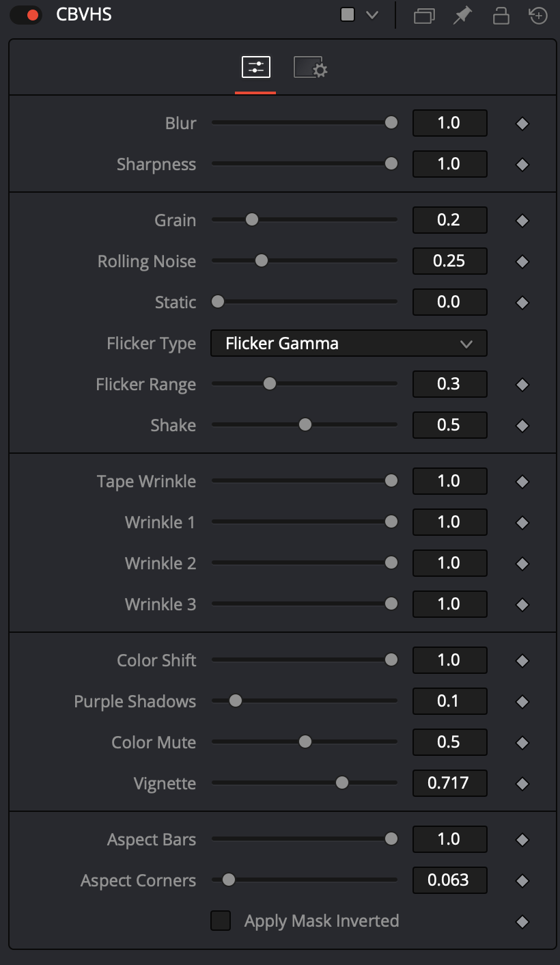Toggle keyframe for Apply Mask Inverted
This screenshot has height=965, width=560.
point(522,922)
